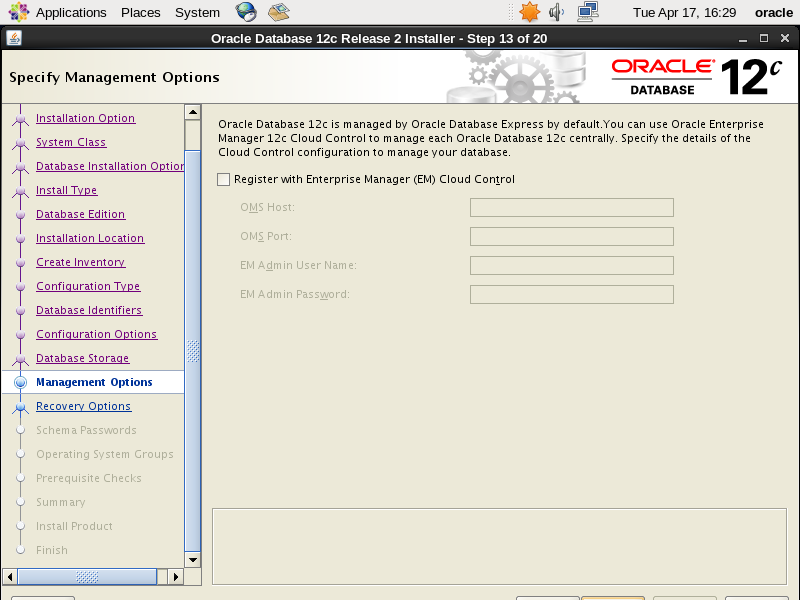Click the EM Admin Password field

[571, 294]
